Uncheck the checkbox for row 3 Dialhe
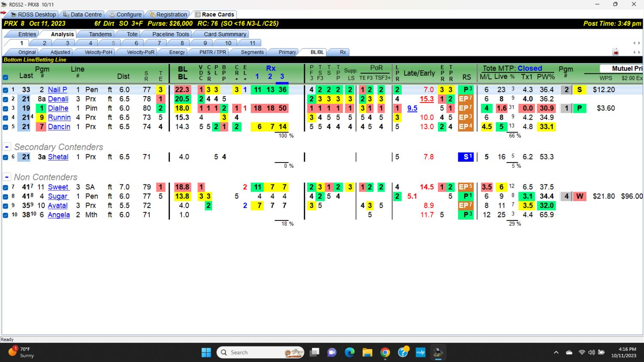 tap(5, 109)
